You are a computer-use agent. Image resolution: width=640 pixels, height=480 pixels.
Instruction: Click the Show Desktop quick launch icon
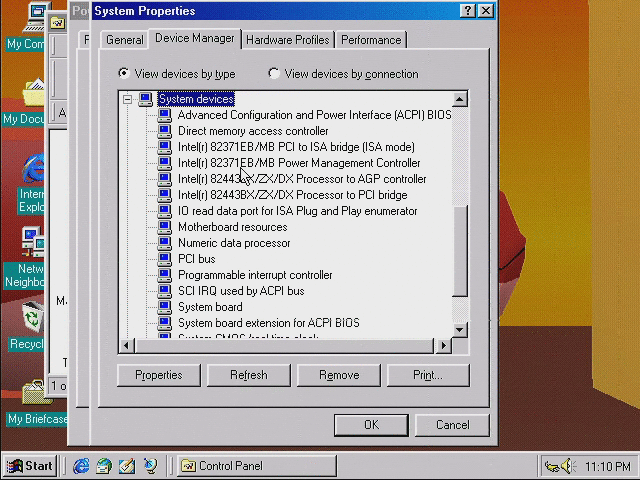point(127,466)
